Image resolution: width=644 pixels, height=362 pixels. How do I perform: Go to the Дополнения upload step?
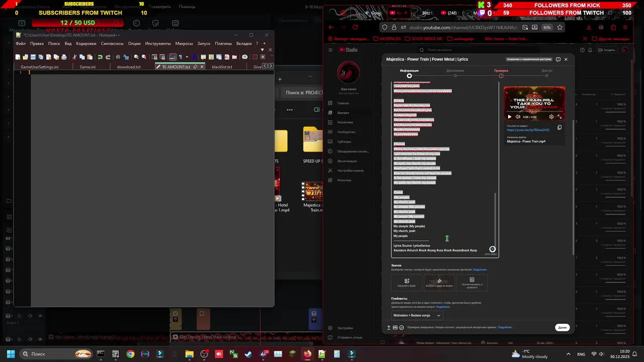pos(455,72)
